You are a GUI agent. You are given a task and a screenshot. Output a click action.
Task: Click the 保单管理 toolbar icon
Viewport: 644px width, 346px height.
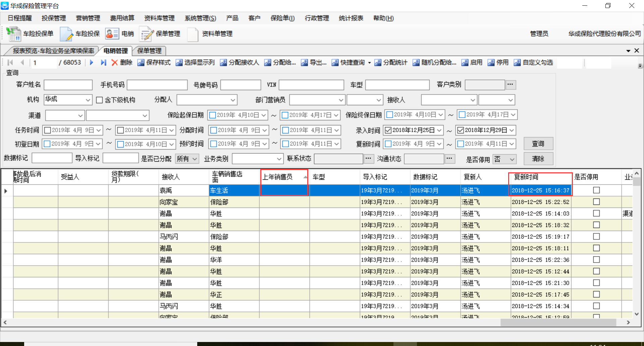pyautogui.click(x=146, y=34)
